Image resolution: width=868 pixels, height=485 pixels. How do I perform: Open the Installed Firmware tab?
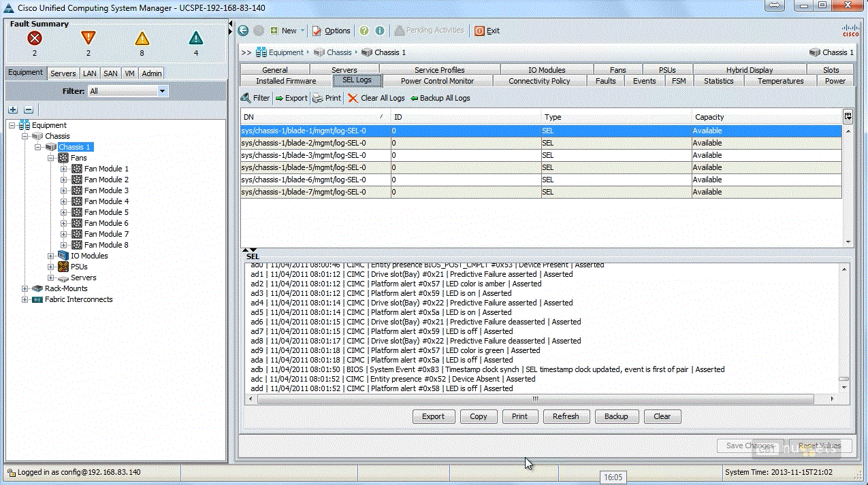(x=286, y=81)
